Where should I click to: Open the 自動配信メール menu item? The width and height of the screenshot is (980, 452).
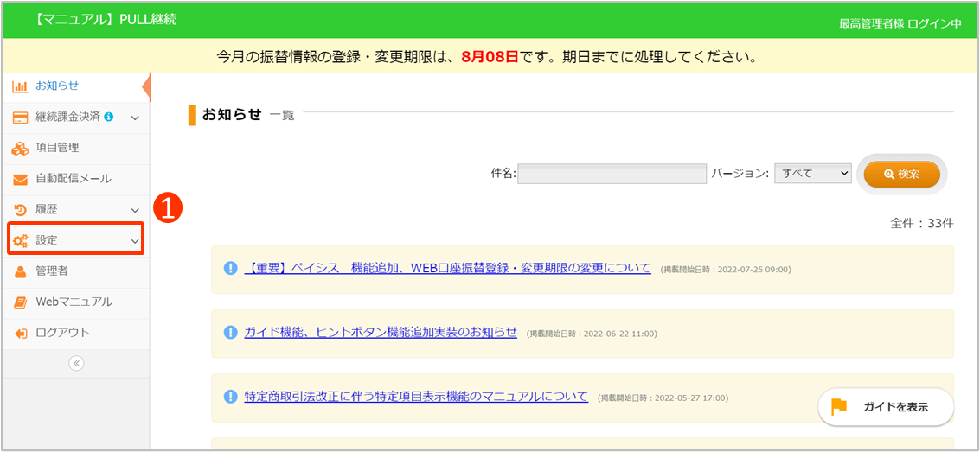(x=73, y=179)
